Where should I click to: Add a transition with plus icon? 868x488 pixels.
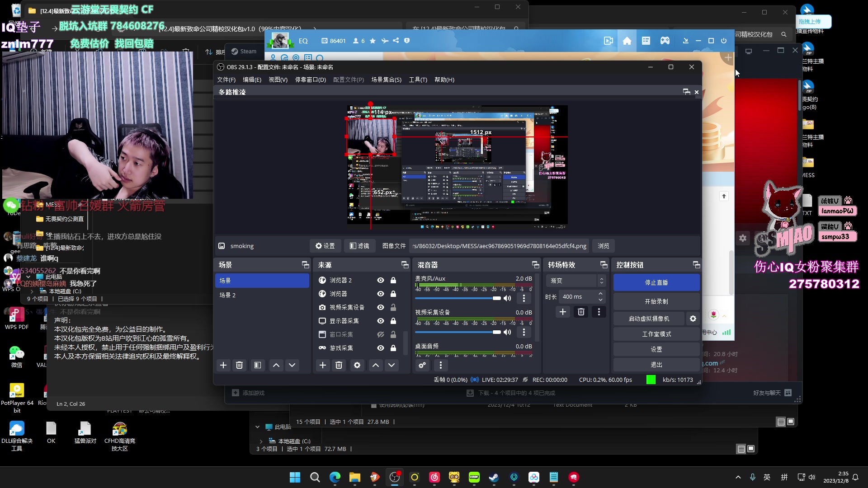[x=563, y=312]
